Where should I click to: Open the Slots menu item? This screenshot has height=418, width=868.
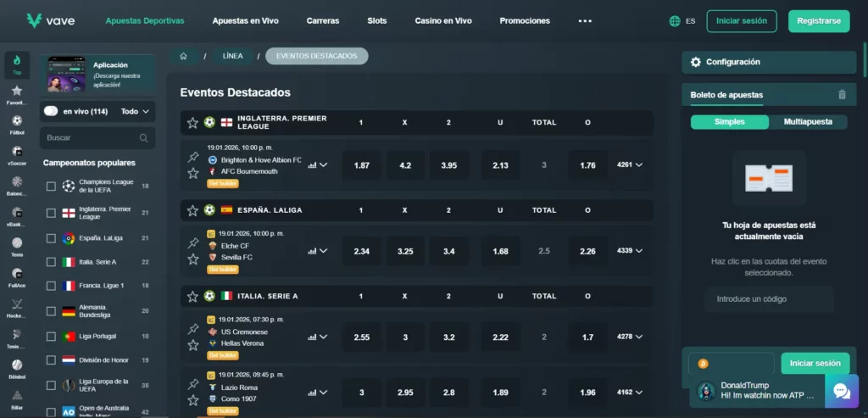tap(377, 21)
